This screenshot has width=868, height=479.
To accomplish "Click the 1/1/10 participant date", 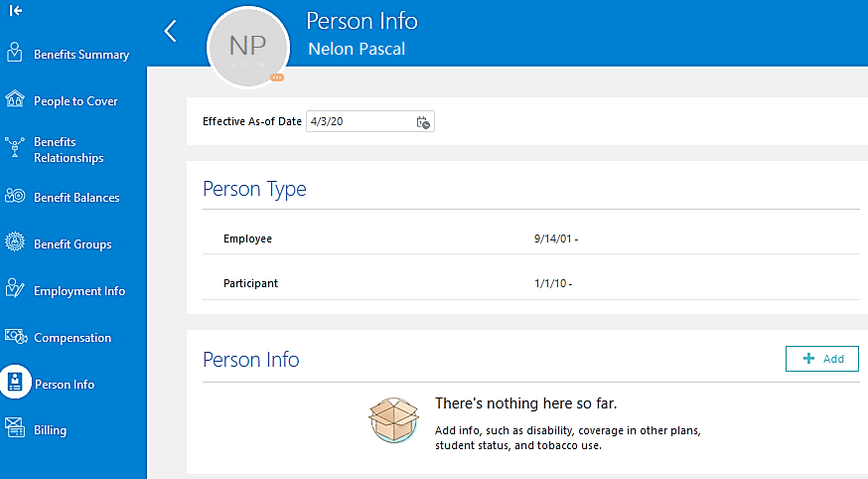I will [x=553, y=283].
